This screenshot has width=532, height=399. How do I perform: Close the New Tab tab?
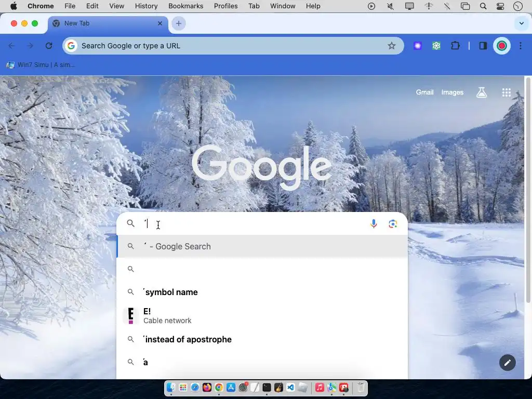point(160,23)
